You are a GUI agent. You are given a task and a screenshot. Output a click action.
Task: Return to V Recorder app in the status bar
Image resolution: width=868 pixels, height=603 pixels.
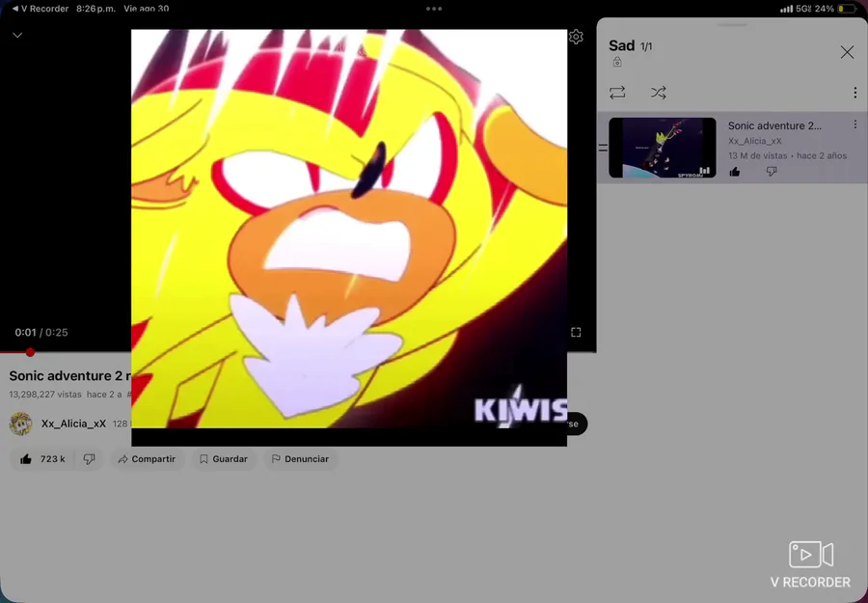pos(40,9)
